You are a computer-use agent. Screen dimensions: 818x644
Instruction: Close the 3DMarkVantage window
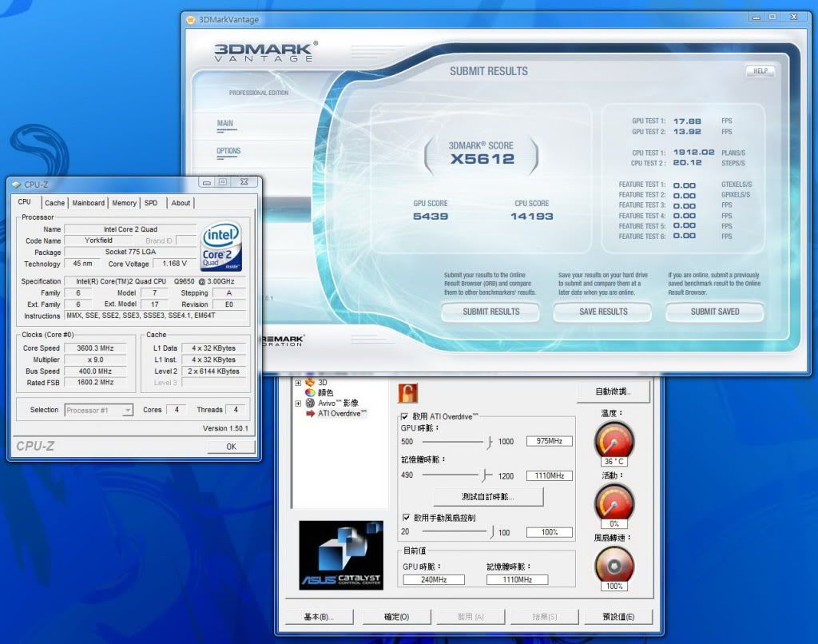coord(793,18)
